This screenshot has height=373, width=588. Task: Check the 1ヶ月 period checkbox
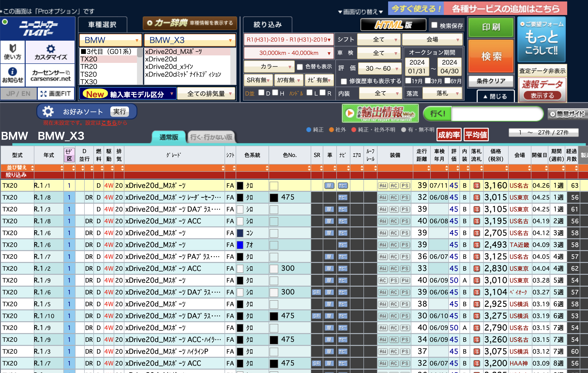click(408, 81)
